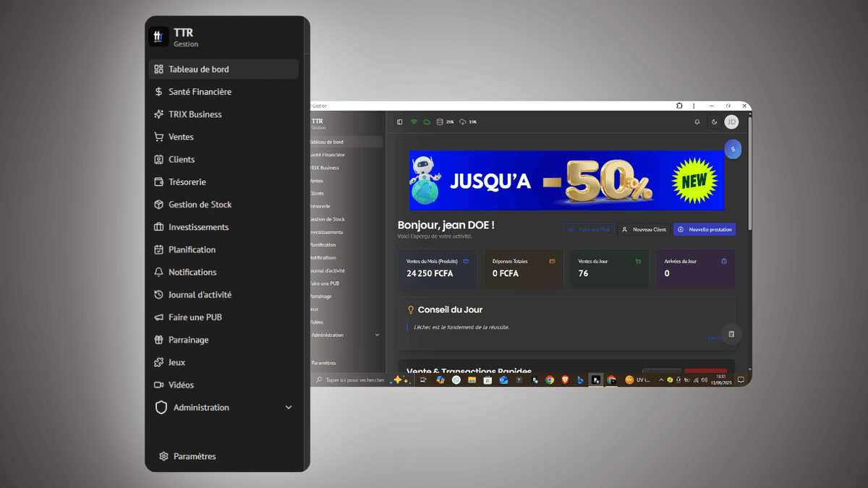Open Paramètres in the large sidebar
The image size is (868, 488).
pos(194,456)
